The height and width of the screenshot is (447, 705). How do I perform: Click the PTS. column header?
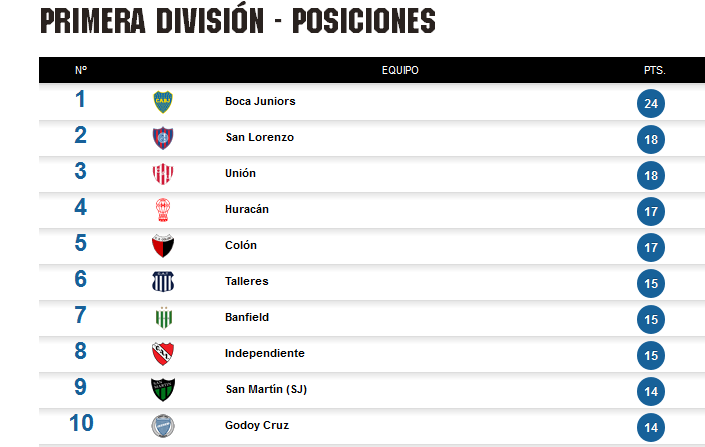pyautogui.click(x=655, y=70)
